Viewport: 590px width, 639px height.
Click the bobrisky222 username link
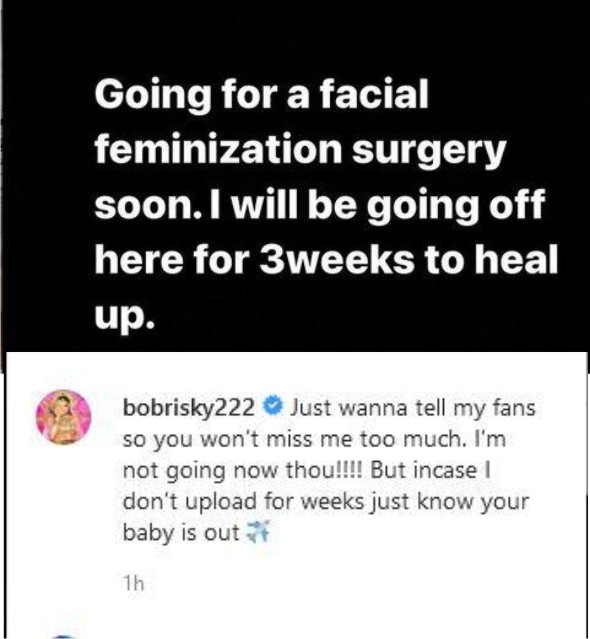[x=189, y=409]
